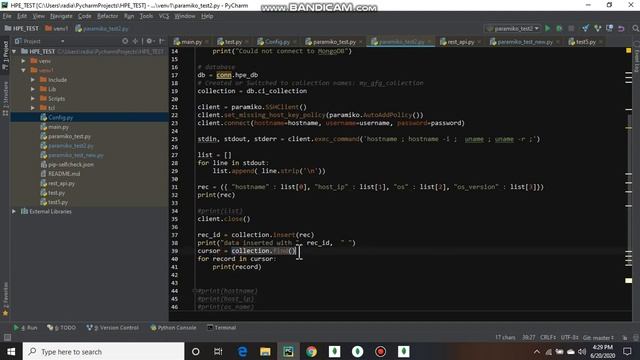640x360 pixels.
Task: Expand the Lib folder
Action: click(x=33, y=89)
